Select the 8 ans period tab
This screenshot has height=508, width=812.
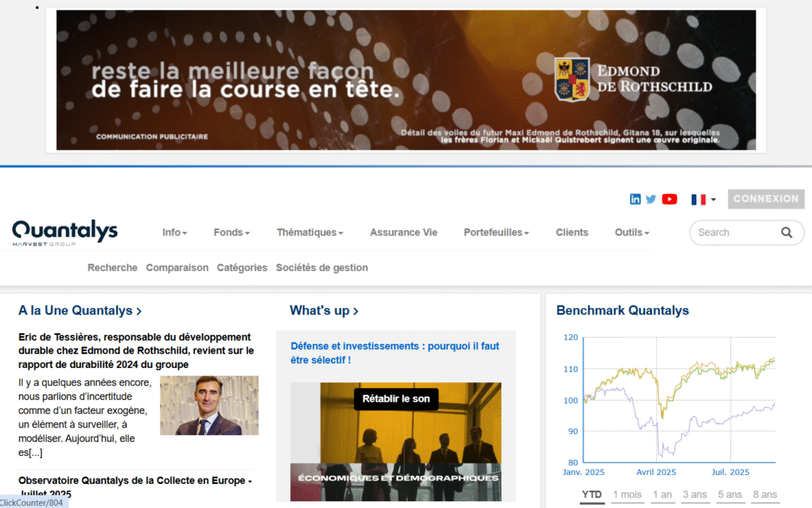[x=765, y=495]
